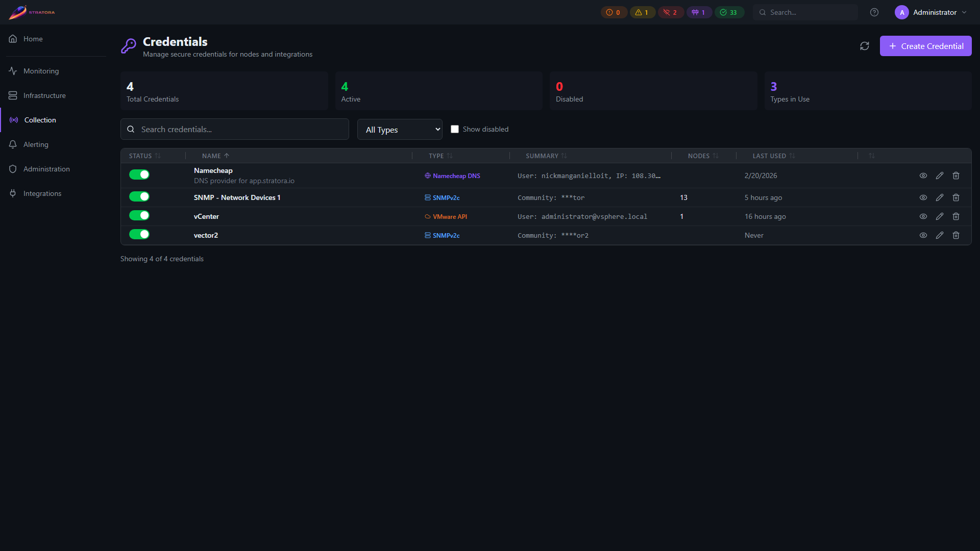Screen dimensions: 980x551
Task: Click the Monitoring pulse icon
Action: [x=13, y=71]
